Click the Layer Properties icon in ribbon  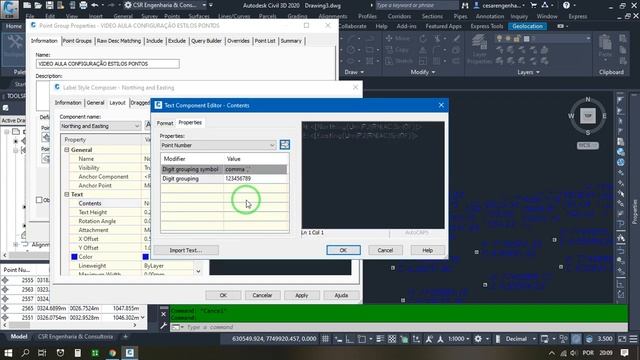tap(479, 49)
